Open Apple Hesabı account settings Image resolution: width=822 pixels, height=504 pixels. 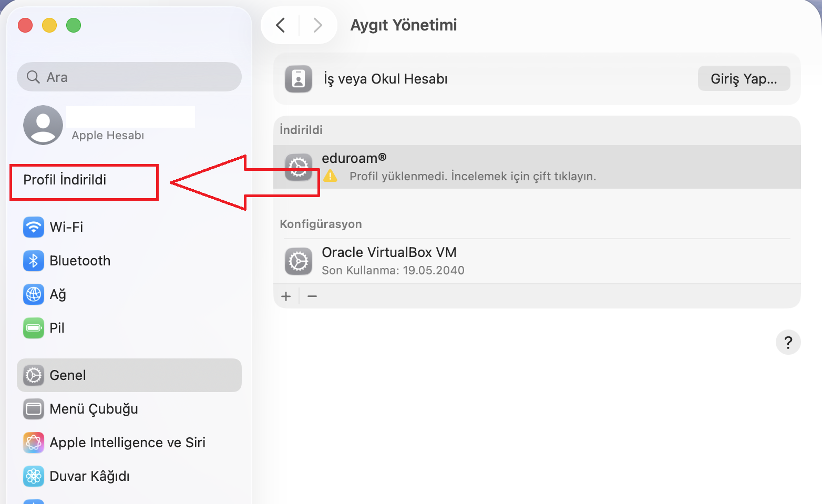point(108,125)
